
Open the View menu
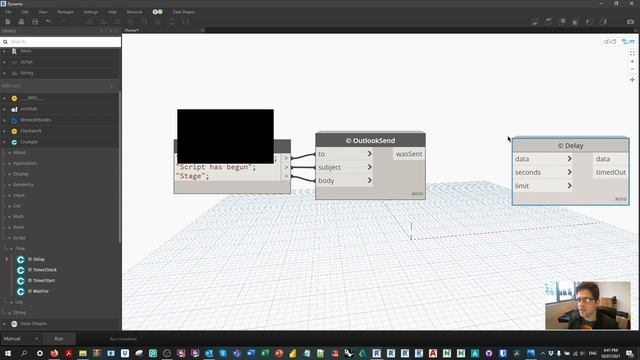pyautogui.click(x=42, y=12)
